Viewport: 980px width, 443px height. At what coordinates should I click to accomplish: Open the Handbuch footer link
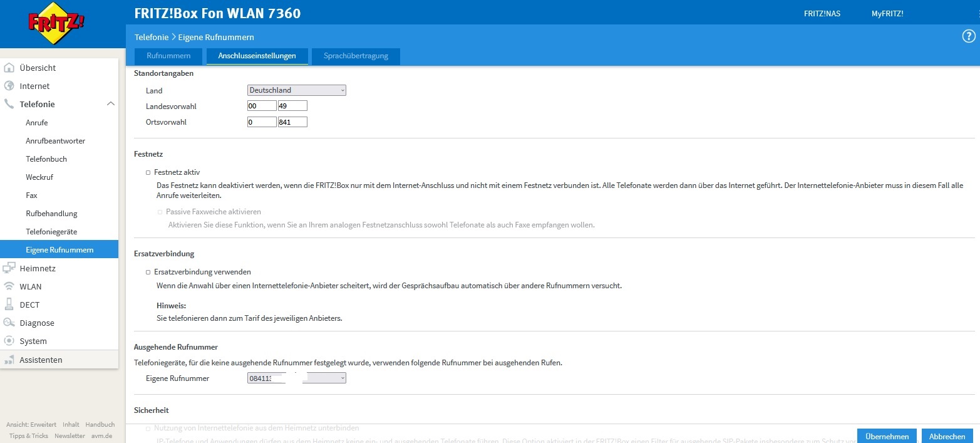point(100,425)
